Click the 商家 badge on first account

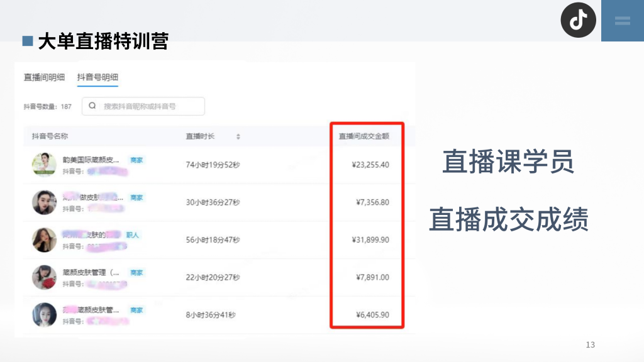tap(138, 160)
